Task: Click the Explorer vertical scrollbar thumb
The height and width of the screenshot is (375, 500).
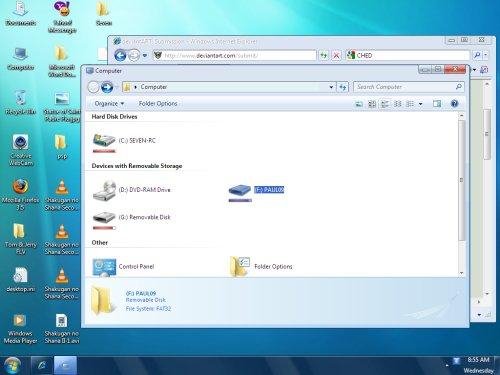Action: click(x=462, y=180)
